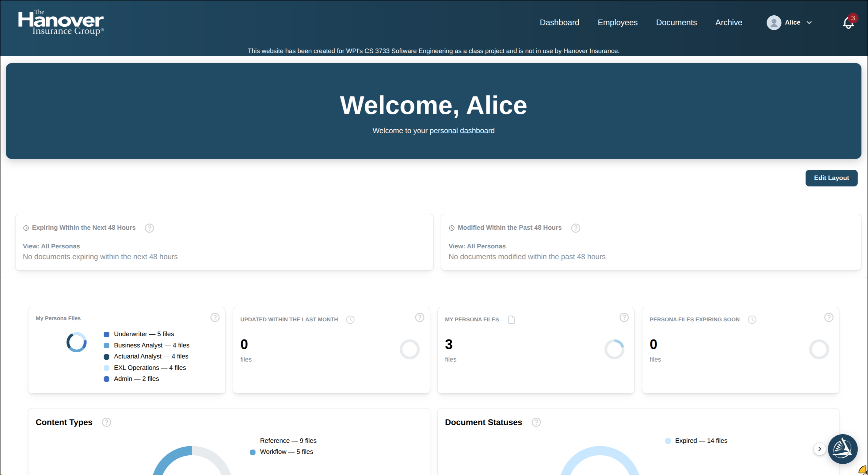Click 'Welcome to your personal dashboard' subtitle
This screenshot has height=475, width=868.
tap(433, 130)
